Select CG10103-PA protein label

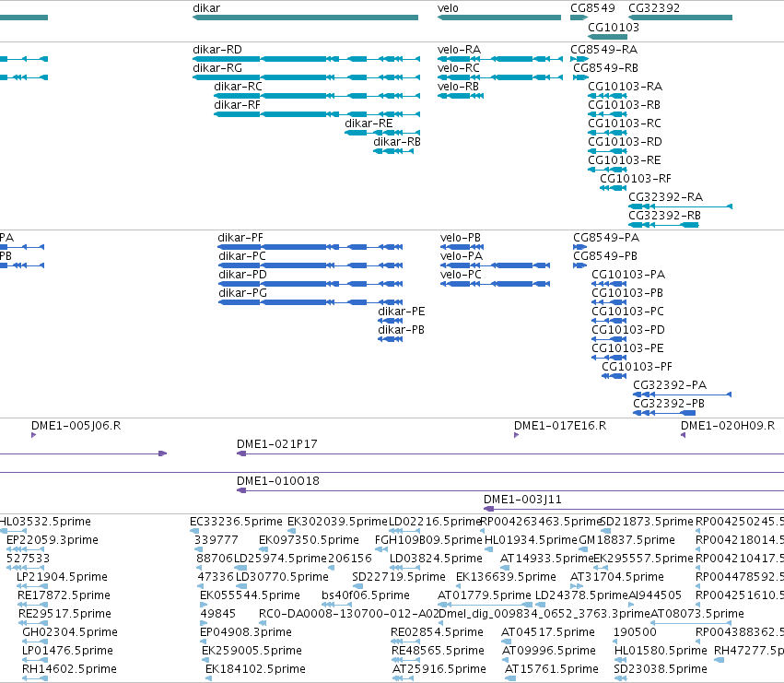pyautogui.click(x=628, y=276)
